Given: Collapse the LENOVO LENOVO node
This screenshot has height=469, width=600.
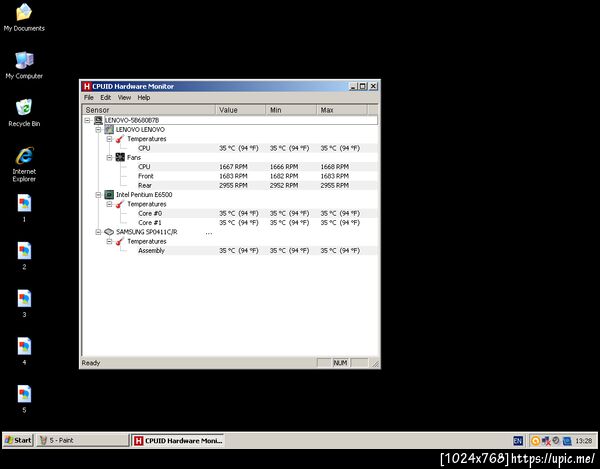Looking at the screenshot, I should [98, 129].
